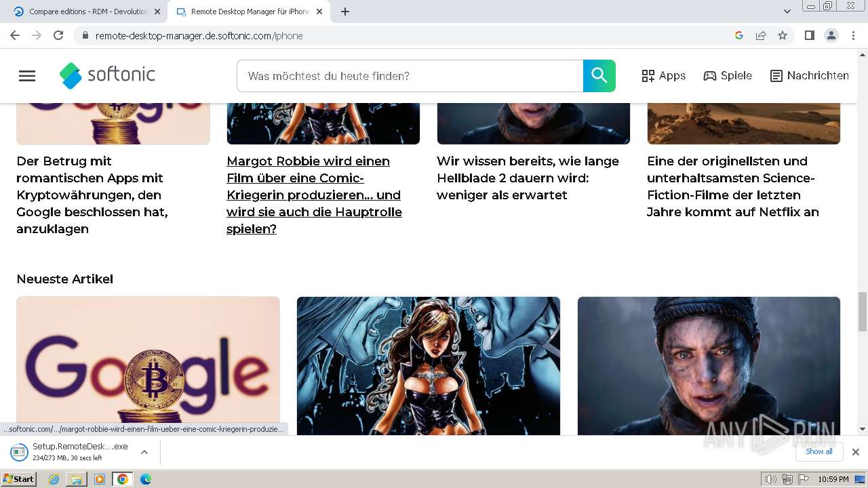The height and width of the screenshot is (488, 868).
Task: Switch to Compare editions RDM tab
Action: pyautogui.click(x=87, y=12)
